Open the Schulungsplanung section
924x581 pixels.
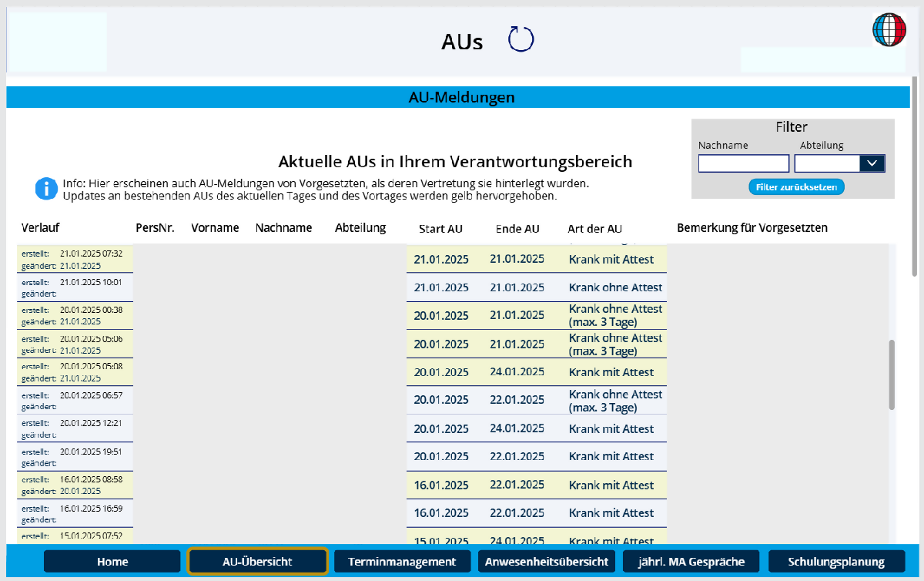tap(835, 562)
